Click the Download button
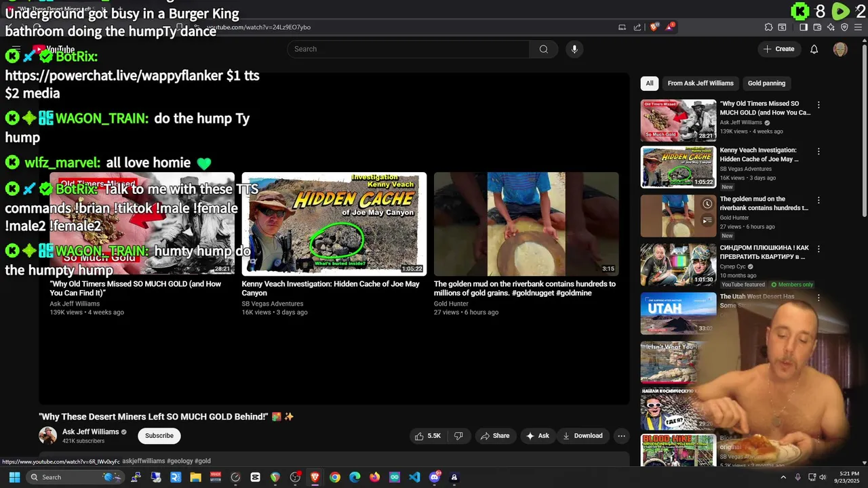The width and height of the screenshot is (868, 488). pyautogui.click(x=583, y=436)
